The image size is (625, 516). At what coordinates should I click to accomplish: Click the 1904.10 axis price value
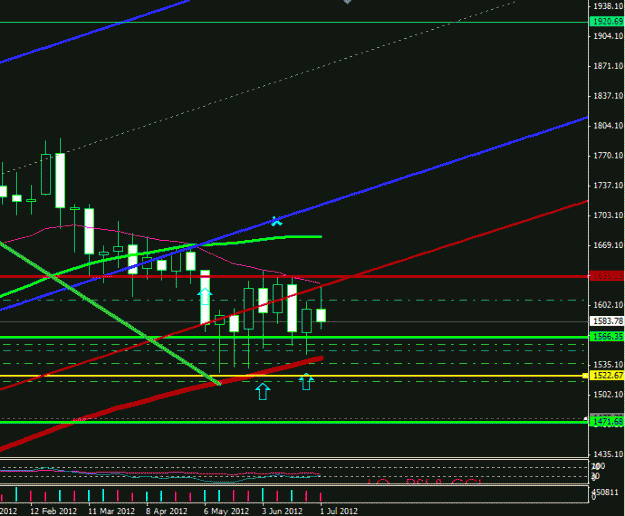click(x=608, y=36)
